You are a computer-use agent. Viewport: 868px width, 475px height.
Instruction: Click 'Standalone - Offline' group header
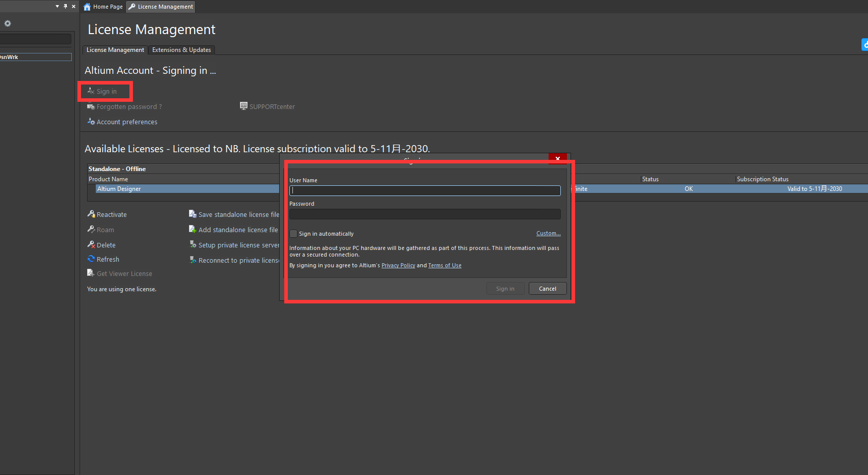(x=117, y=169)
